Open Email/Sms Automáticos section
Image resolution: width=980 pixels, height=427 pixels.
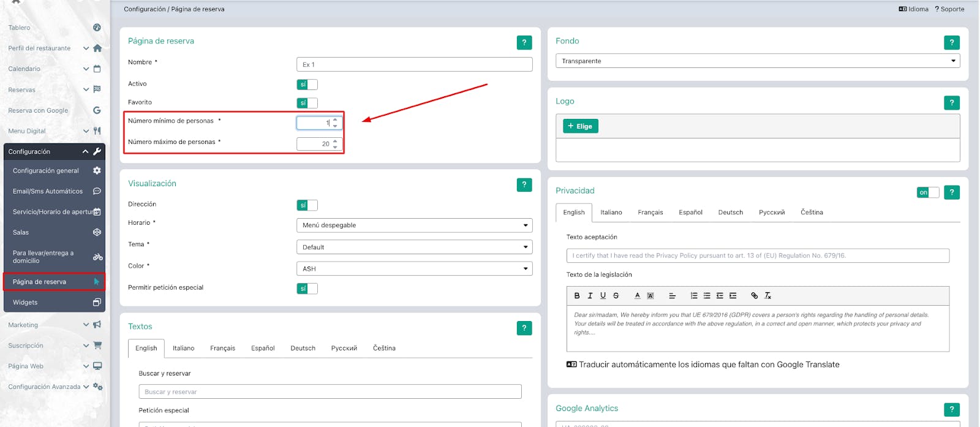54,191
